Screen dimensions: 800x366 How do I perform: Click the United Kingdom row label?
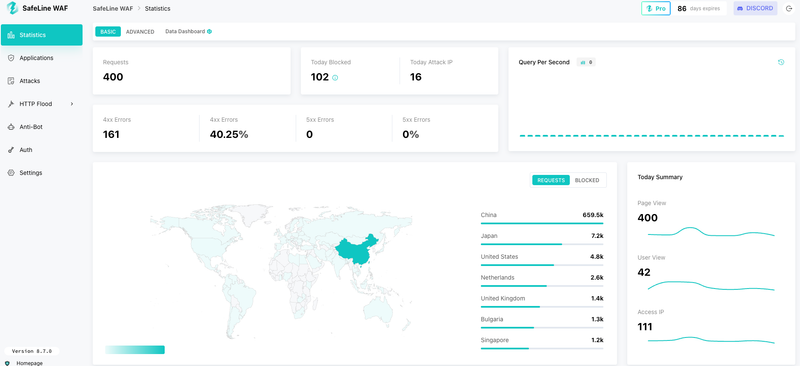503,298
